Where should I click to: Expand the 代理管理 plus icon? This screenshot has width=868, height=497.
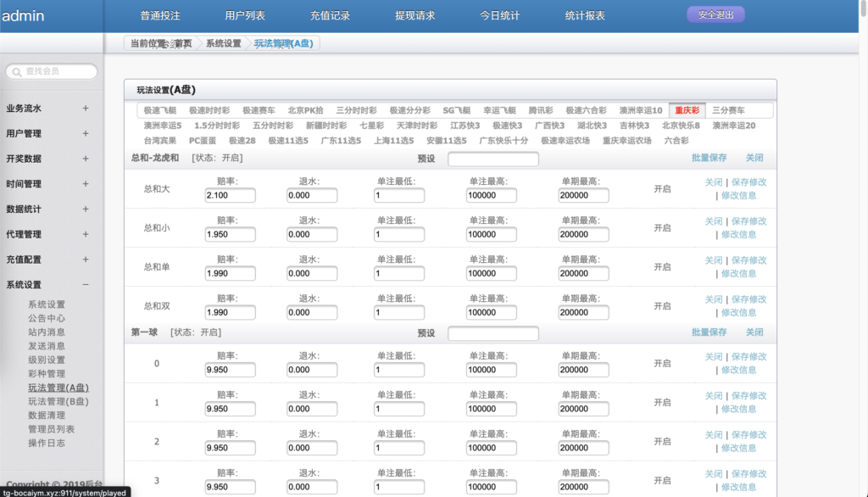point(85,234)
